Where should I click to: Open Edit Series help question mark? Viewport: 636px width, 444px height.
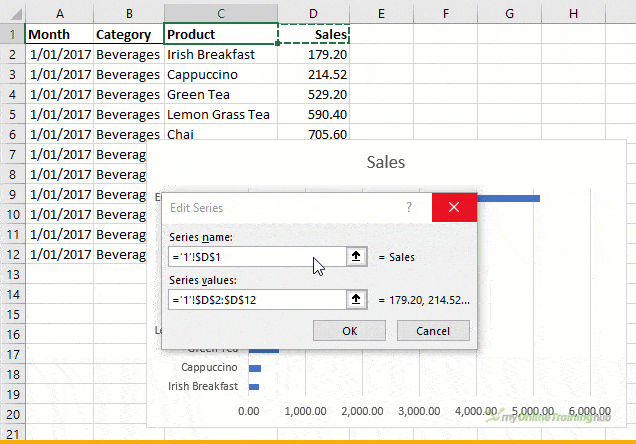point(409,208)
